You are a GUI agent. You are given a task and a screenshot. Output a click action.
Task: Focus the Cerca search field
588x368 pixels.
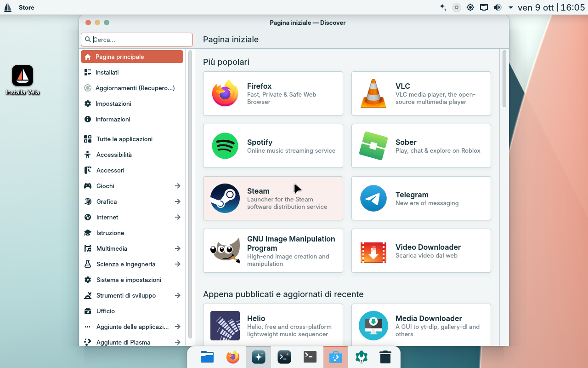click(x=137, y=40)
